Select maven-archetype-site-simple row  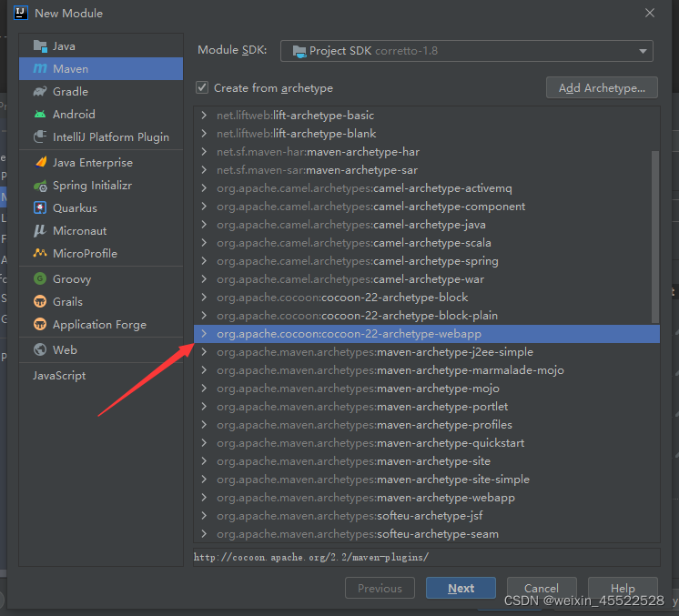click(x=427, y=480)
